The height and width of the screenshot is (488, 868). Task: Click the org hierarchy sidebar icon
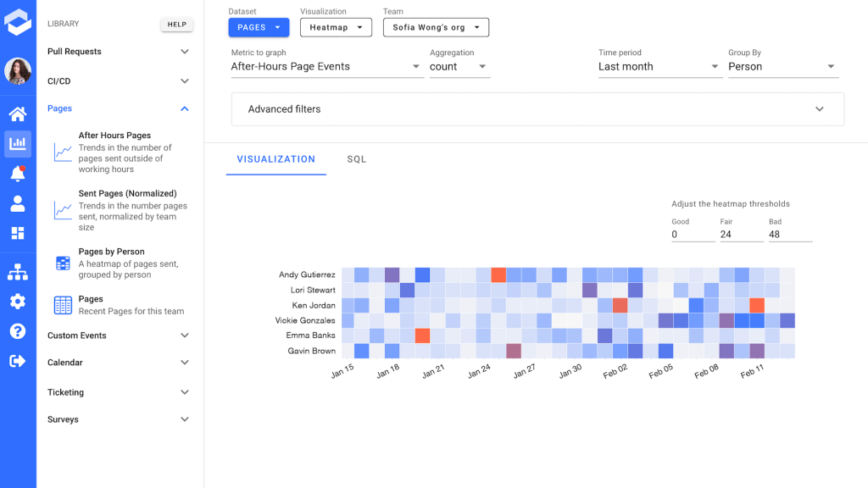click(17, 273)
